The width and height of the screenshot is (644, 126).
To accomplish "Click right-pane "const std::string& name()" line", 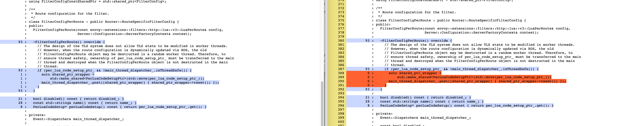I will pos(432,102).
